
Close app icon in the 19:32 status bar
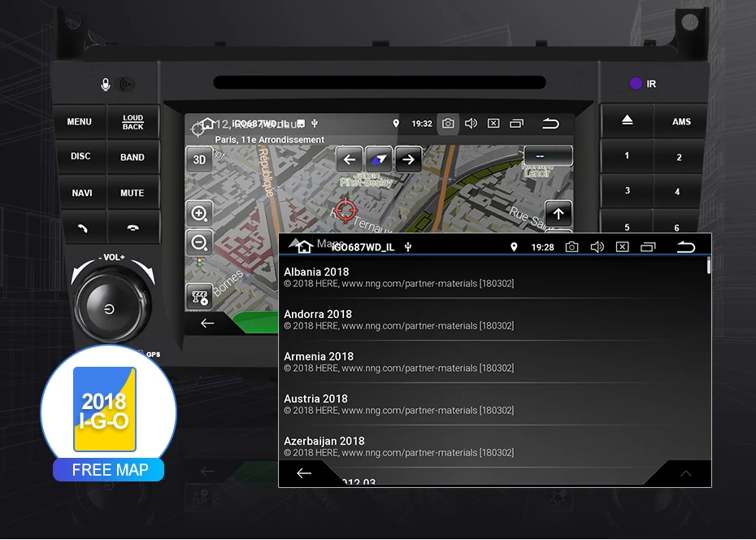click(493, 124)
